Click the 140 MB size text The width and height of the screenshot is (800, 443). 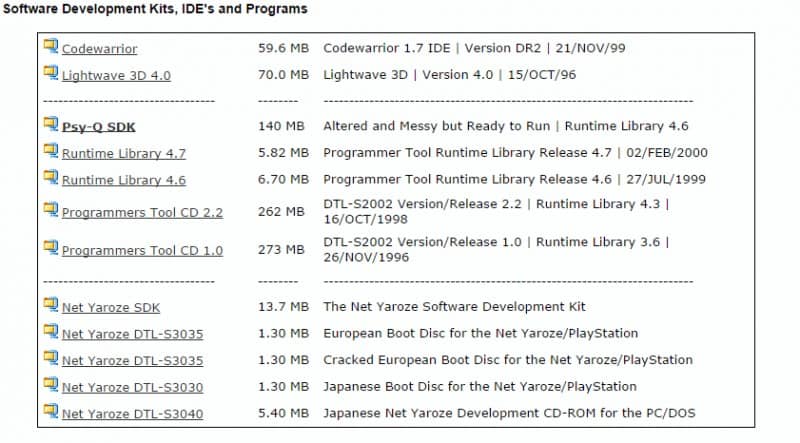point(281,126)
